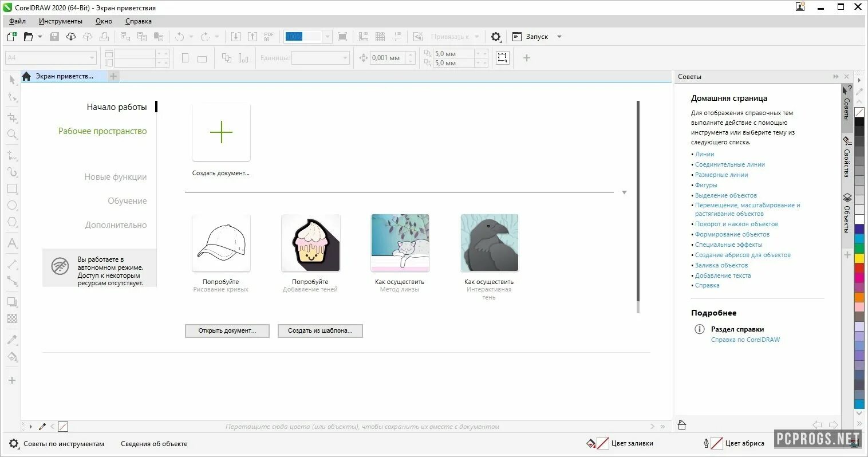Click the Print icon in toolbar

(104, 37)
